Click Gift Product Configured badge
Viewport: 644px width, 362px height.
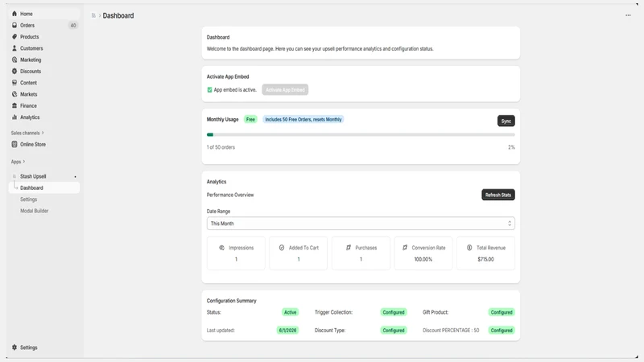(x=502, y=312)
